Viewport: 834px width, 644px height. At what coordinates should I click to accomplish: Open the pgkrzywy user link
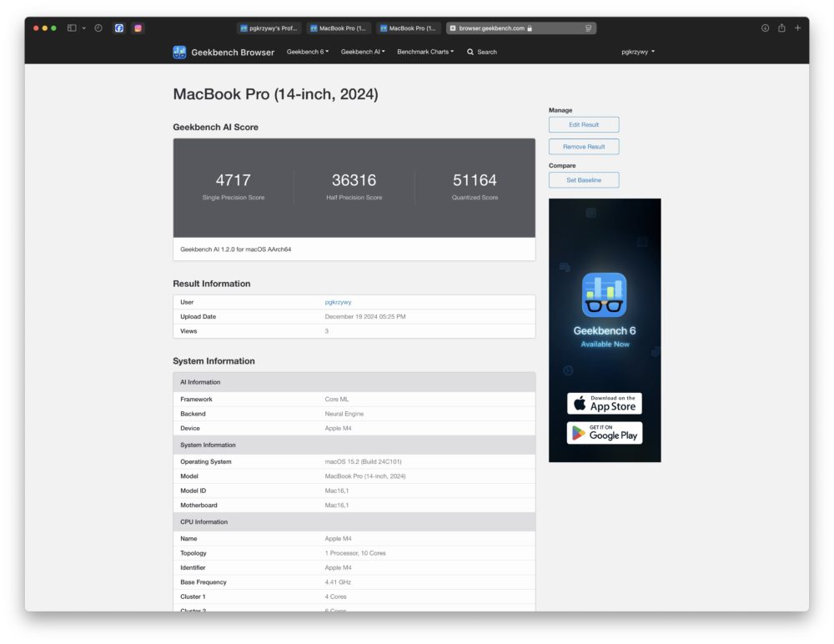(x=338, y=302)
